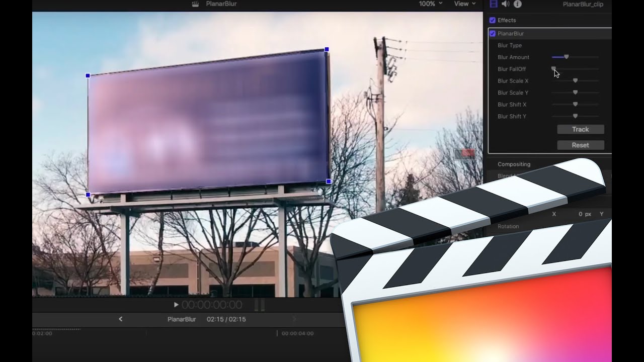Viewport: 644px width, 362px height.
Task: Go forward in timeline history with right chevron
Action: [294, 319]
